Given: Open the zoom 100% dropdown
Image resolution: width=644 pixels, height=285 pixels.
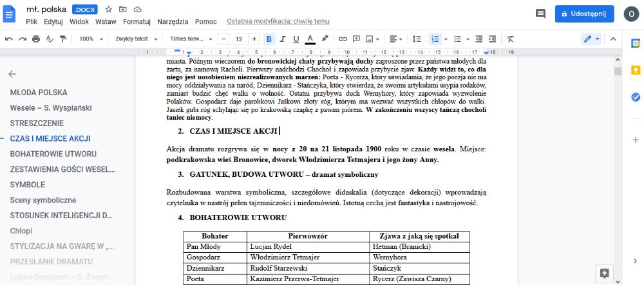Looking at the screenshot, I should [91, 39].
